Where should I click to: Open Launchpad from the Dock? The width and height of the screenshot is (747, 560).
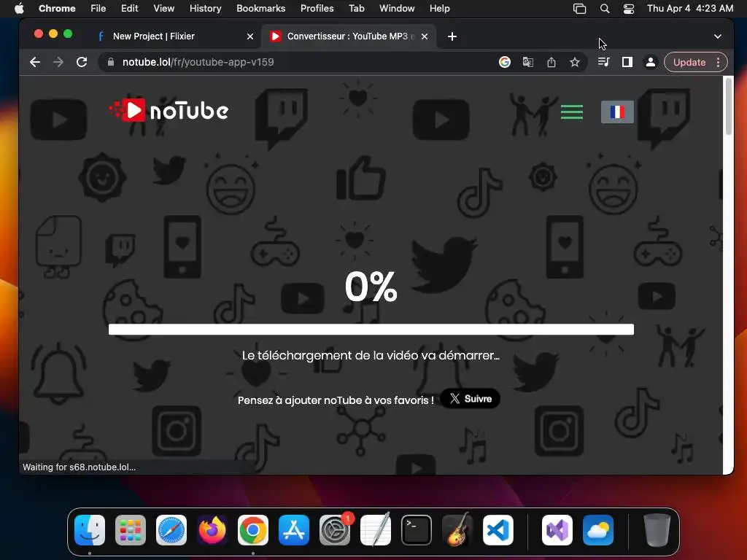click(131, 530)
